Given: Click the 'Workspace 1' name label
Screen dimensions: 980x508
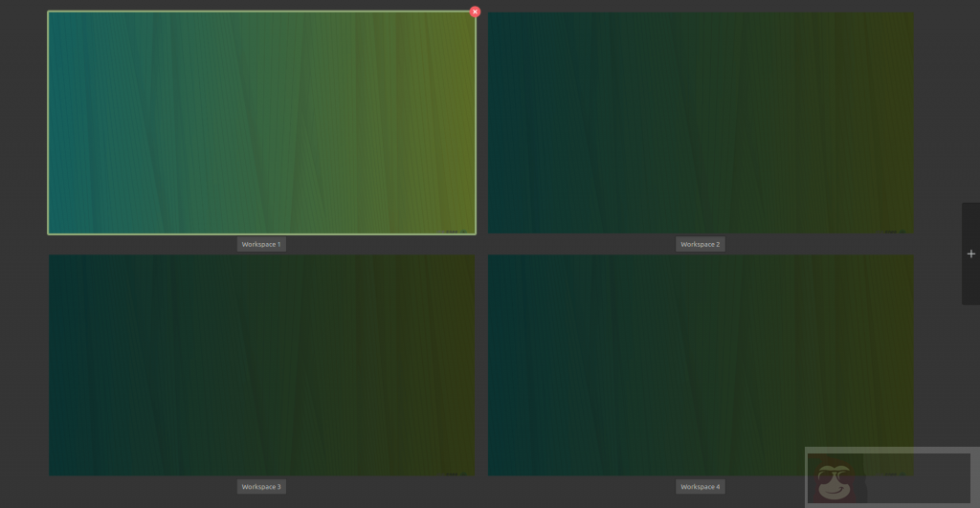Looking at the screenshot, I should point(261,245).
